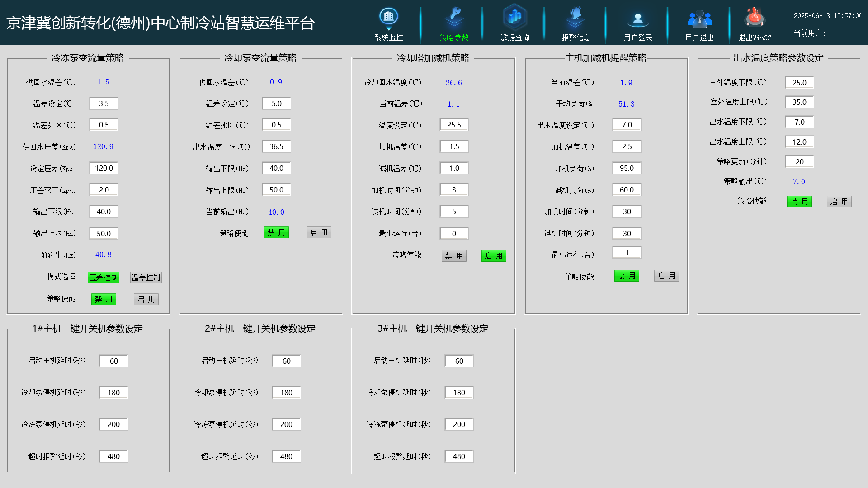Open the 数据查询 cube icon
Screen dimensions: 868x488
(x=514, y=18)
